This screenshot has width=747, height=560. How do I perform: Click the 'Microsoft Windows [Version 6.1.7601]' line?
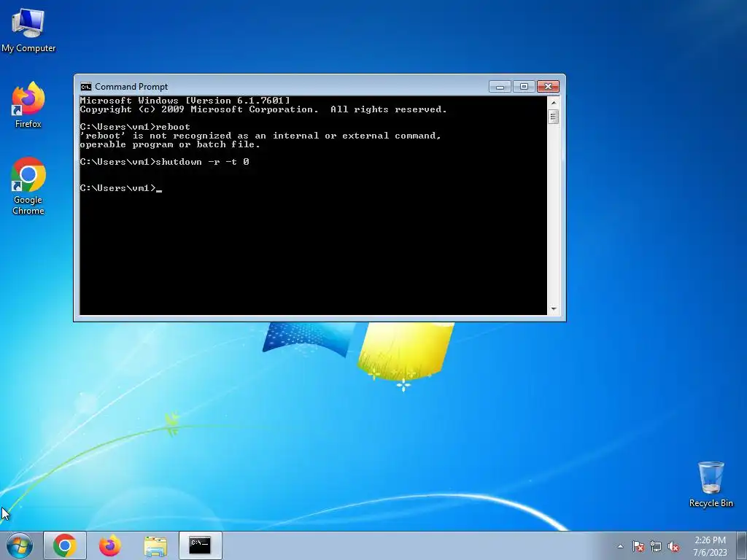[x=185, y=101]
